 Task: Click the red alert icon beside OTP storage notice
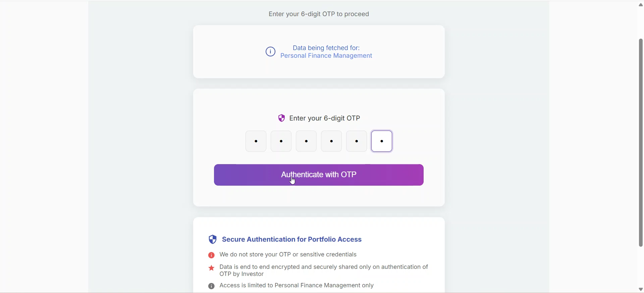[x=211, y=255]
